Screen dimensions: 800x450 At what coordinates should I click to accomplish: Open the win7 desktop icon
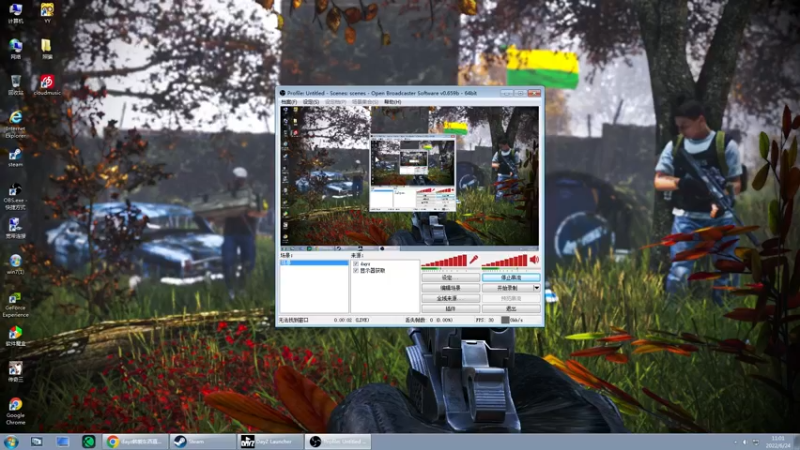click(x=15, y=264)
